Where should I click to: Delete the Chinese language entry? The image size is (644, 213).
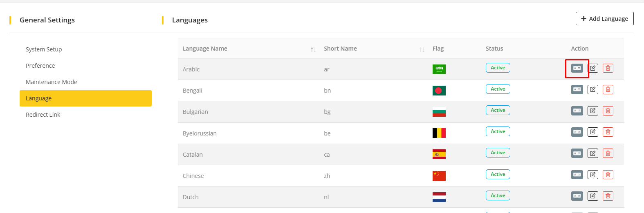click(608, 175)
